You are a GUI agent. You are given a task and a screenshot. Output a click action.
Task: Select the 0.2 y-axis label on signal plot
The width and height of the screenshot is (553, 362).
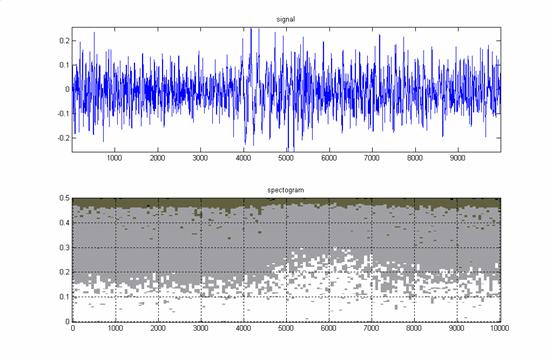[x=65, y=41]
